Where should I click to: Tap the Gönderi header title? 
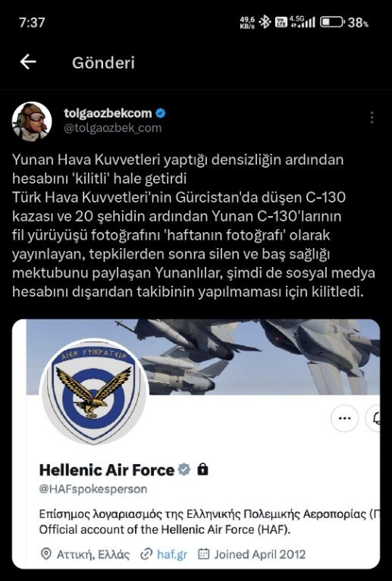pyautogui.click(x=103, y=63)
